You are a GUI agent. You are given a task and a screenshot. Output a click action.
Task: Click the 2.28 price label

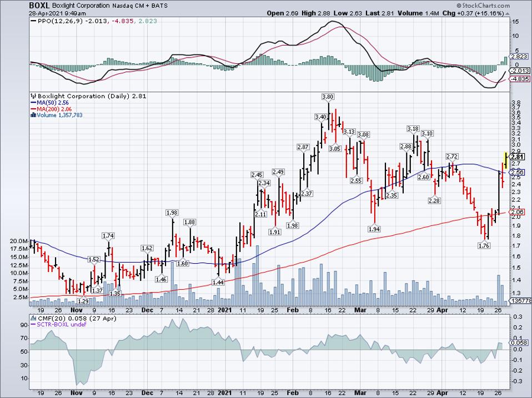click(434, 201)
